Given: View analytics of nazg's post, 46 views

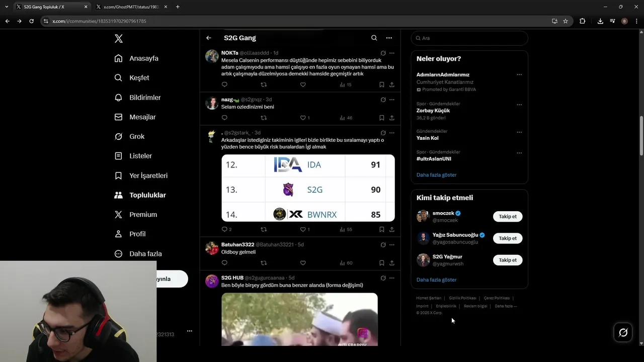Looking at the screenshot, I should [x=346, y=118].
